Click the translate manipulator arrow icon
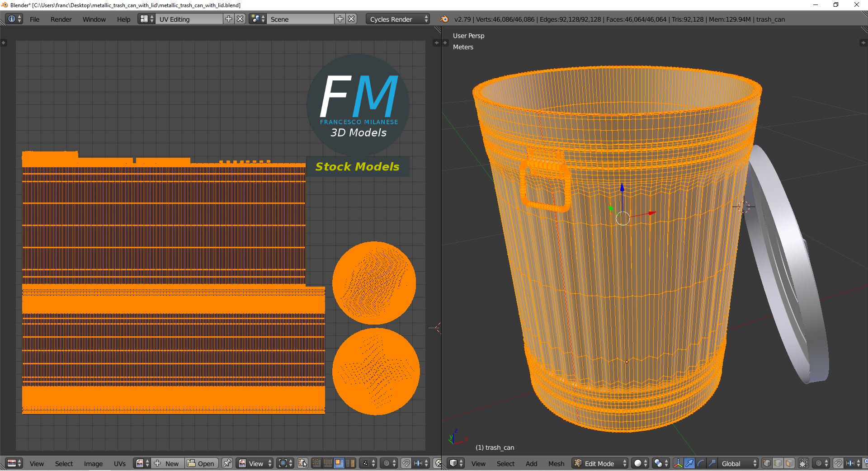The width and height of the screenshot is (868, 471). 689,463
